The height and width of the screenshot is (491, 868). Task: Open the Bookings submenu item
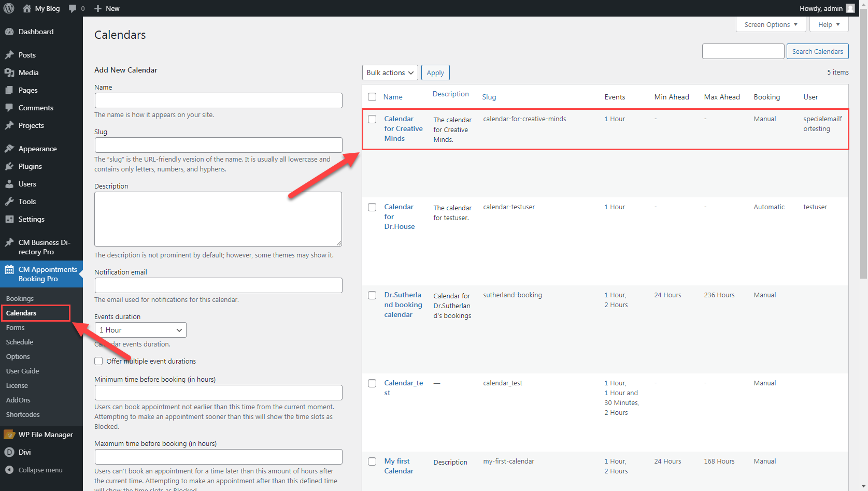point(20,298)
